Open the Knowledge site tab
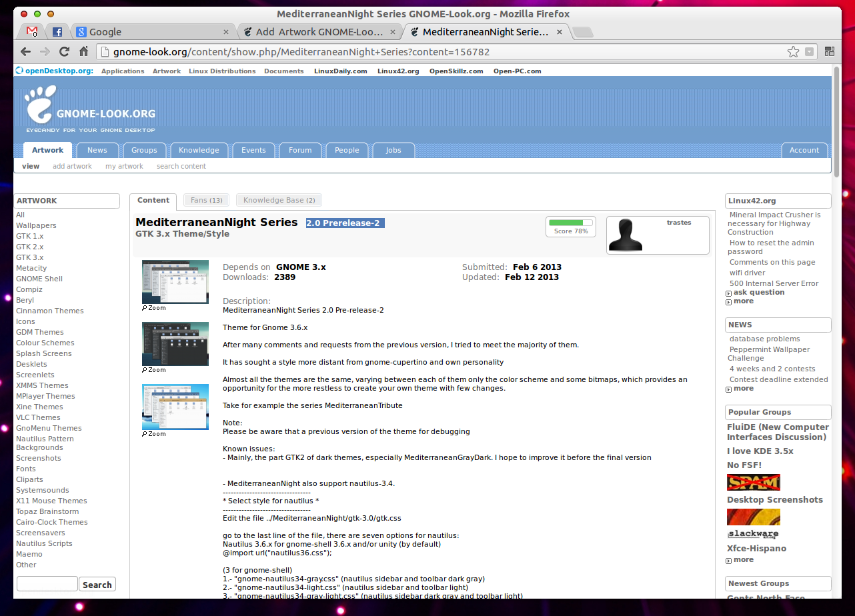Screen dimensions: 855x616 click(199, 150)
